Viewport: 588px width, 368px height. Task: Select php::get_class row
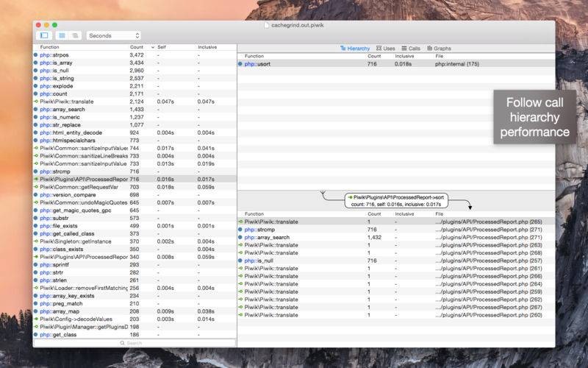click(x=135, y=335)
